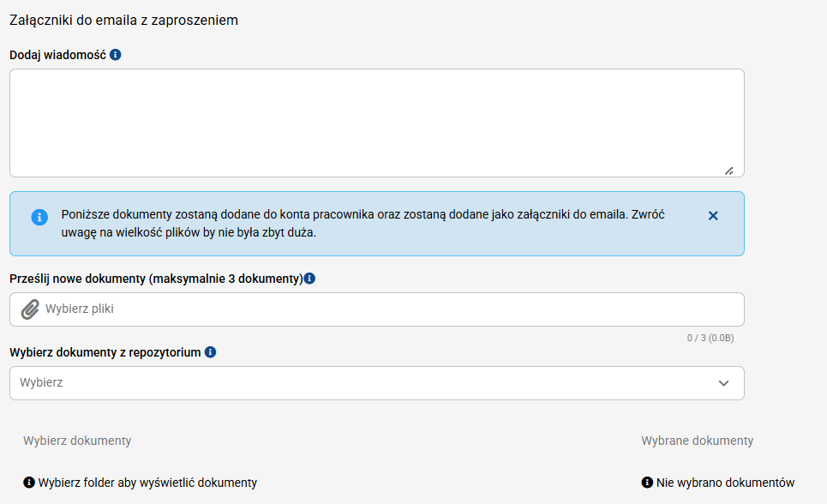The height and width of the screenshot is (504, 827).
Task: Click the info icon before "Nie wybrano dokumentów"
Action: [647, 483]
